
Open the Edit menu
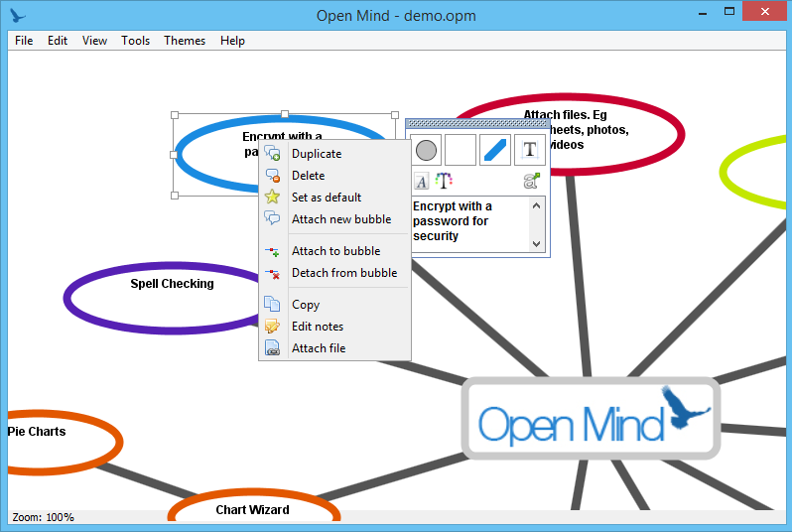[58, 41]
